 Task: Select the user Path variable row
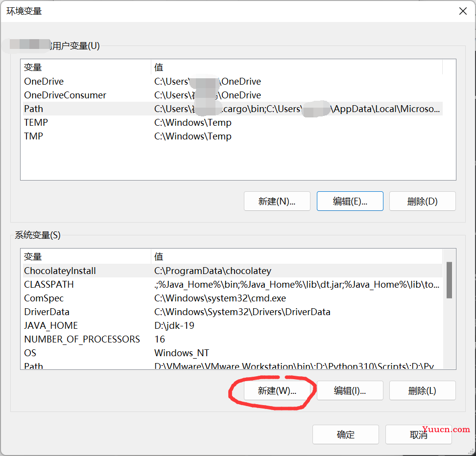click(x=233, y=109)
